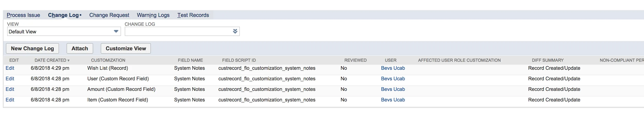This screenshot has width=644, height=115.
Task: Go to the Test Records tab
Action: [193, 15]
